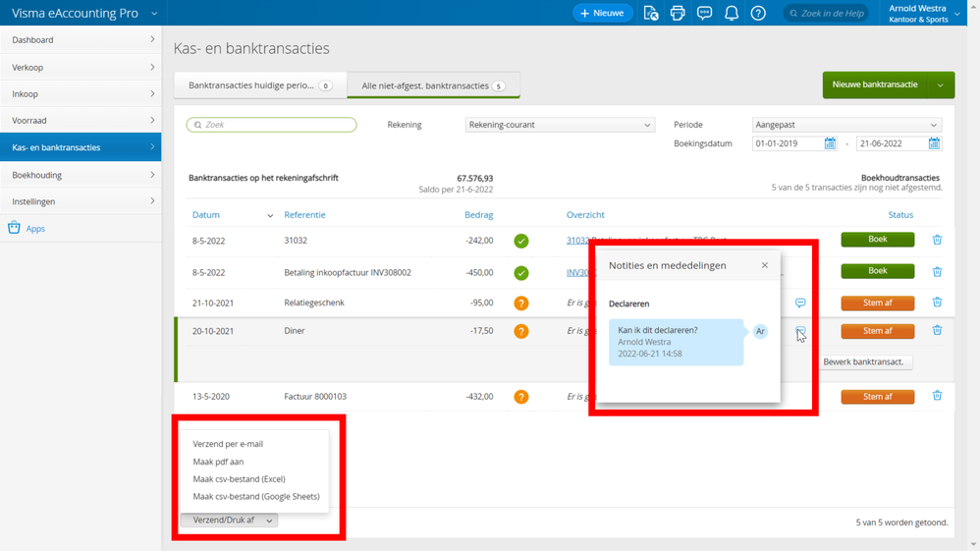The height and width of the screenshot is (551, 980).
Task: Open the note icon on Relatiegeschenk row
Action: pyautogui.click(x=800, y=303)
